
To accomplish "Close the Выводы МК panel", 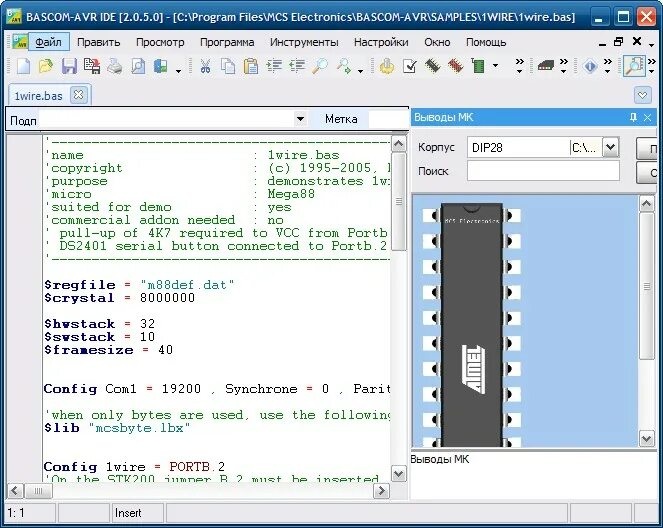I will [647, 118].
